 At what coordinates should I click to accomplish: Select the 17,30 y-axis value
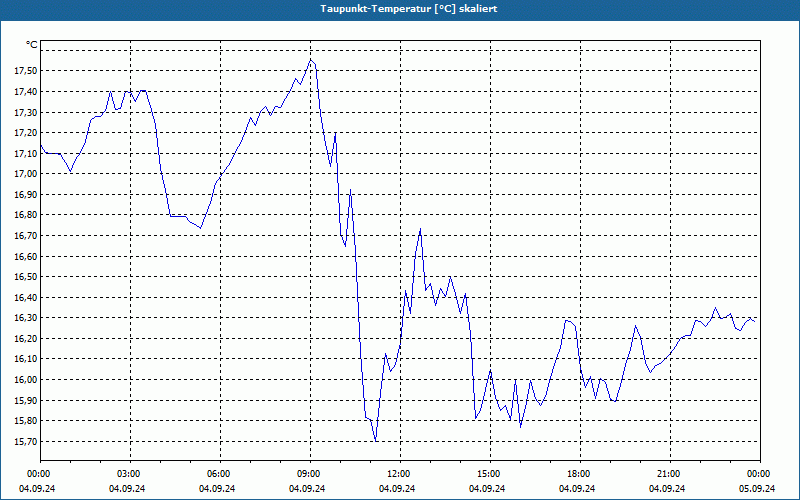[x=24, y=112]
